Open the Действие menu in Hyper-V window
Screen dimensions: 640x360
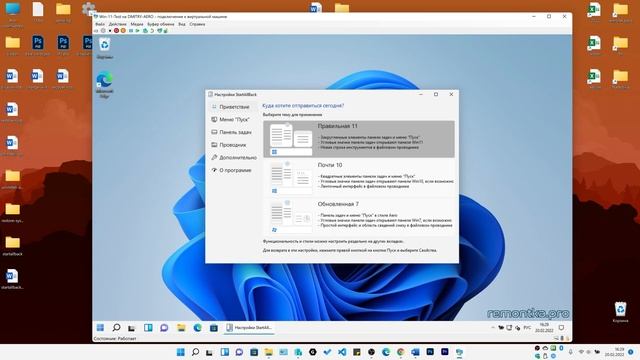(118, 24)
